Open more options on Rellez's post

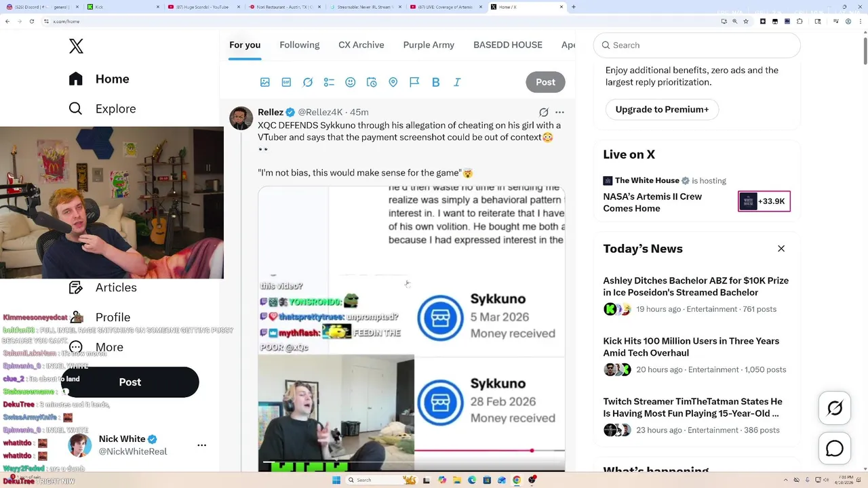559,113
